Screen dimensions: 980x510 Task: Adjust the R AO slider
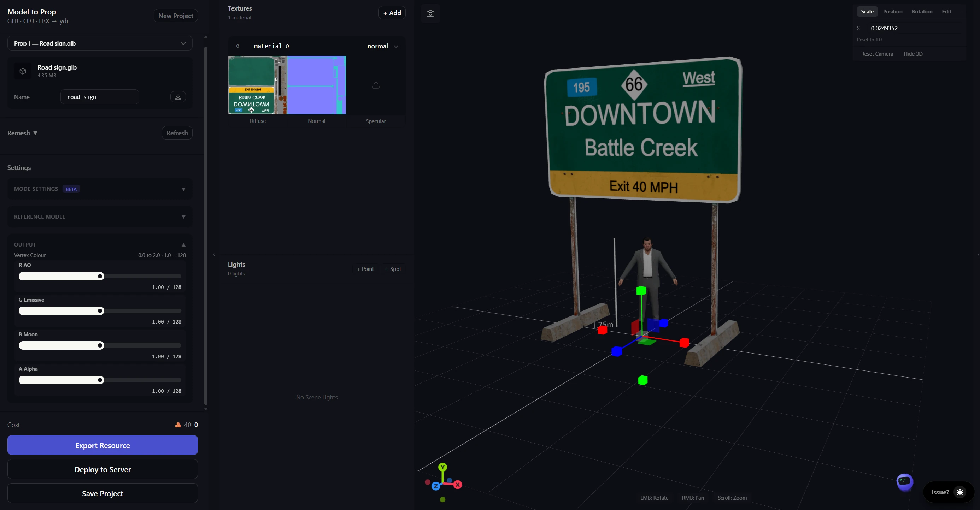100,276
